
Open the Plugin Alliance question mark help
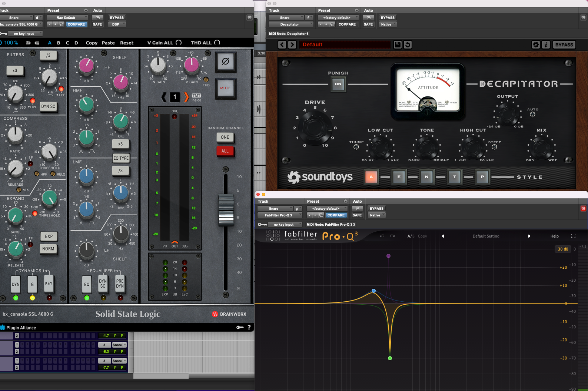tap(249, 327)
